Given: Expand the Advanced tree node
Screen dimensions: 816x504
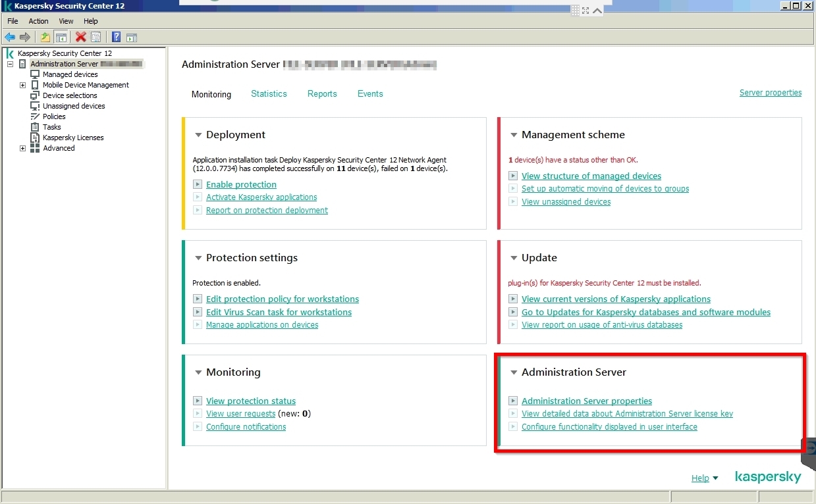Looking at the screenshot, I should click(22, 149).
